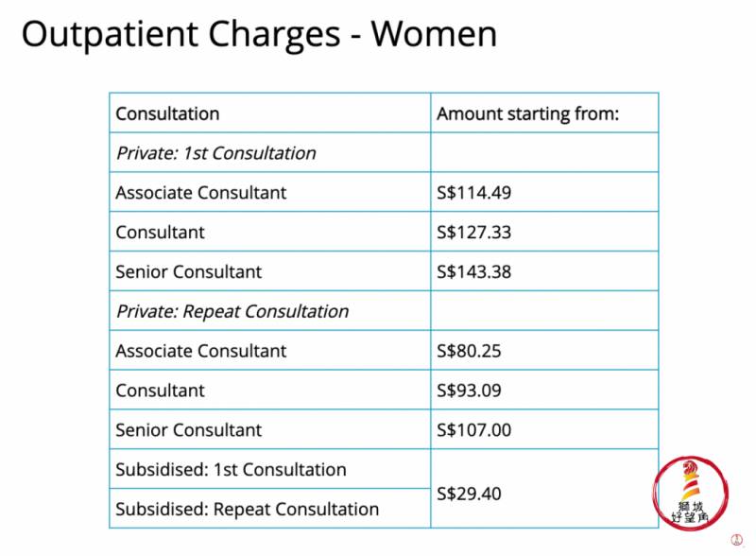Click the Outpatient Charges - Women title
The height and width of the screenshot is (556, 756).
pyautogui.click(x=259, y=34)
